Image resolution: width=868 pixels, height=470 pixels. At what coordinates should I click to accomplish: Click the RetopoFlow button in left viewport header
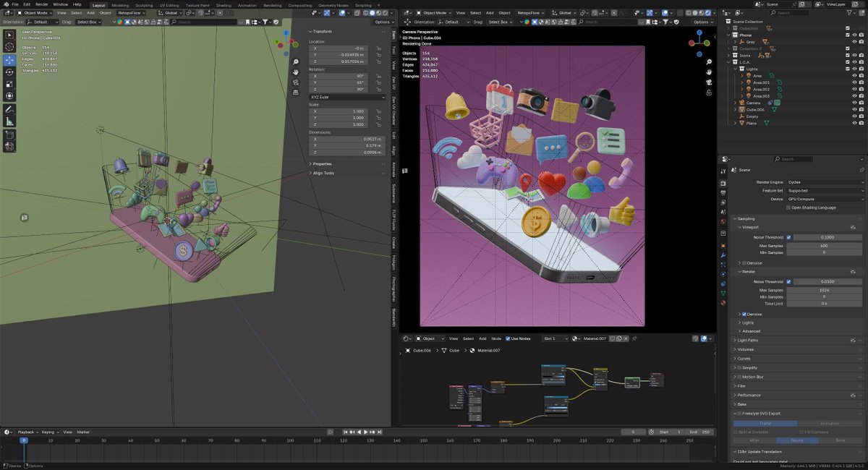tap(131, 13)
